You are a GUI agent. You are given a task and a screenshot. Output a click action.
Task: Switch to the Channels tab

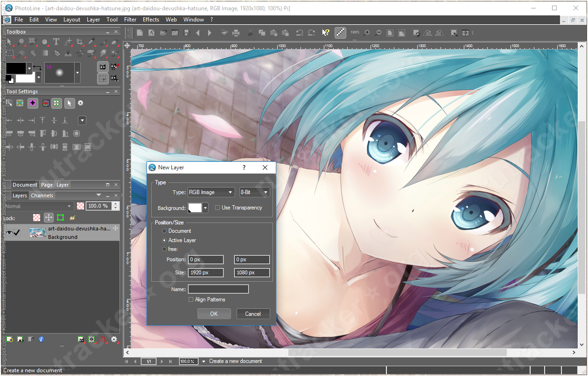42,195
